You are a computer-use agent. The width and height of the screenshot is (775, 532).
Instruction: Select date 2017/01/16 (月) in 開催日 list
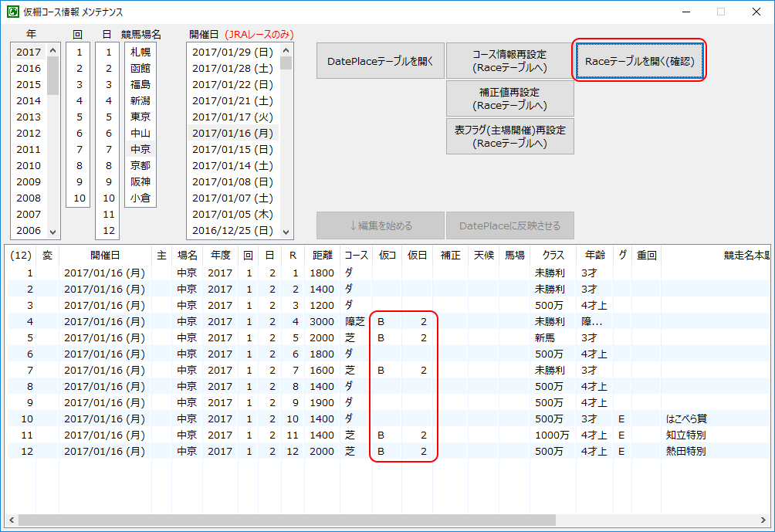pyautogui.click(x=233, y=133)
